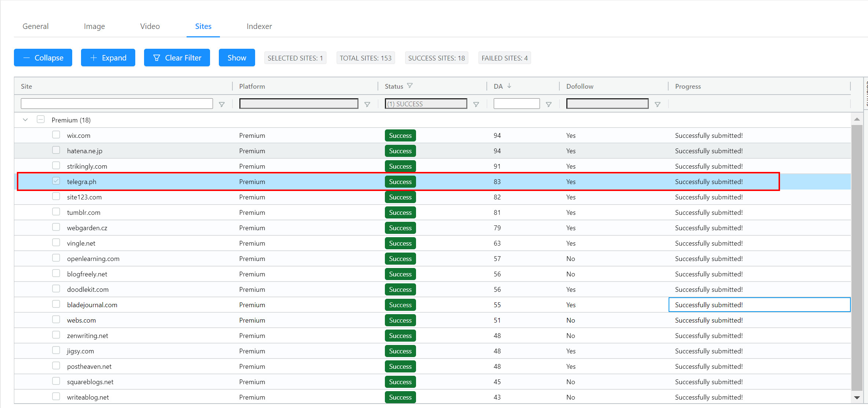Image resolution: width=868 pixels, height=408 pixels.
Task: Click the funnel icon in Status header
Action: pyautogui.click(x=410, y=86)
